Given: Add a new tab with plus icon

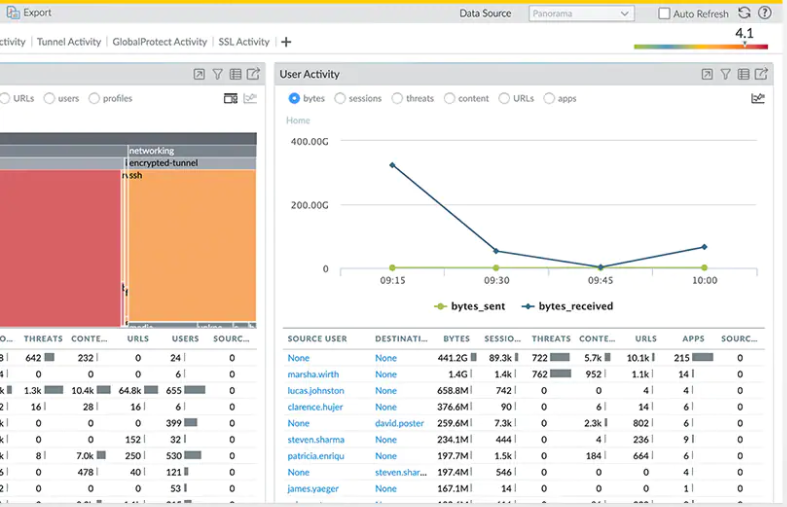Looking at the screenshot, I should (286, 42).
